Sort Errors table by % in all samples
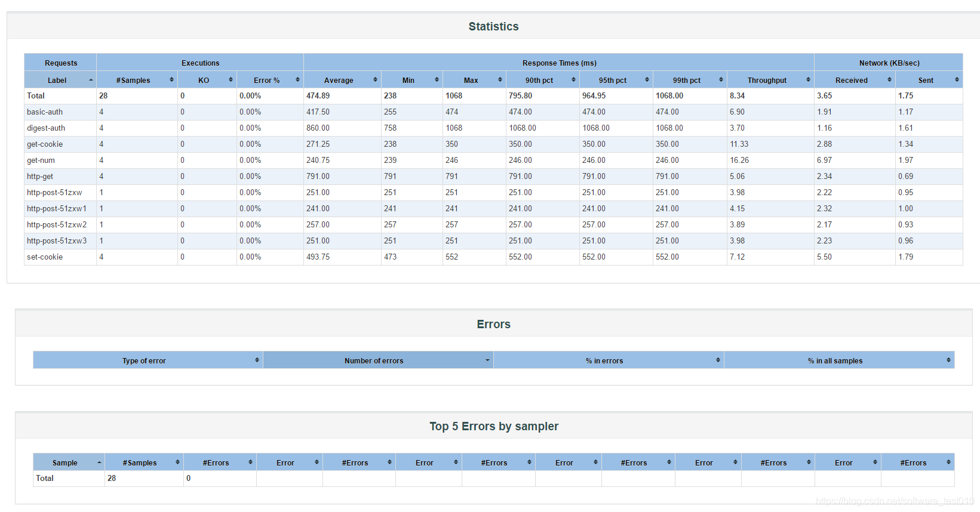The width and height of the screenshot is (980, 512). tap(839, 360)
